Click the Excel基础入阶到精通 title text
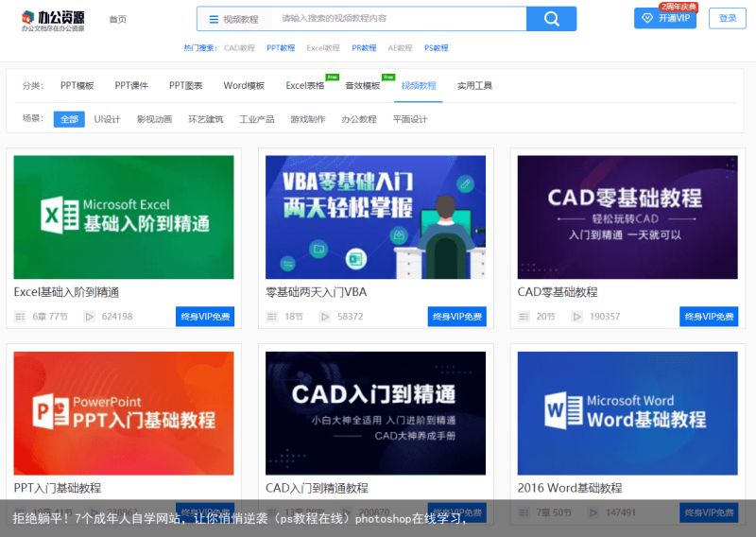This screenshot has width=756, height=537. coord(66,292)
